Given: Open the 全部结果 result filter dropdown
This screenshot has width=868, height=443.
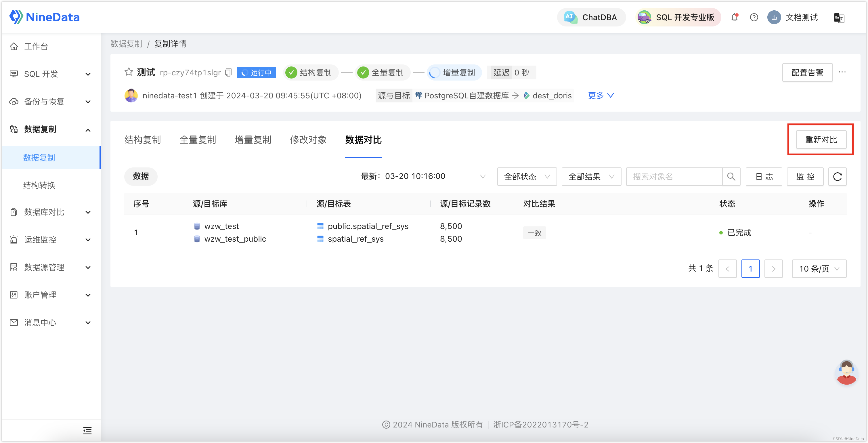Looking at the screenshot, I should (591, 176).
